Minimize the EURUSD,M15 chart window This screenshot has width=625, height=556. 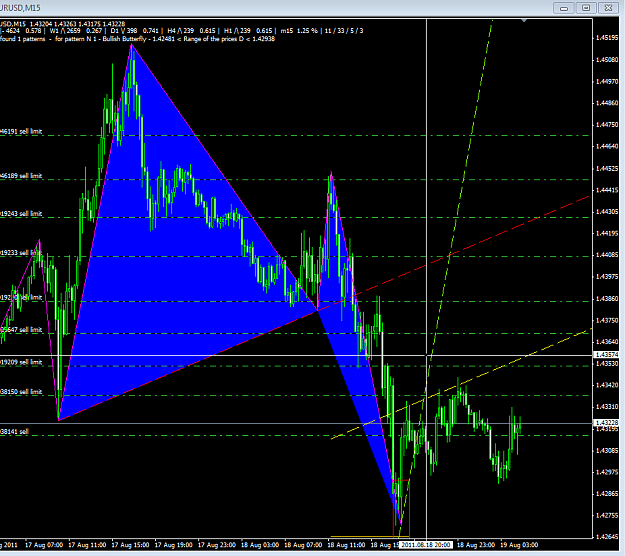(x=564, y=8)
